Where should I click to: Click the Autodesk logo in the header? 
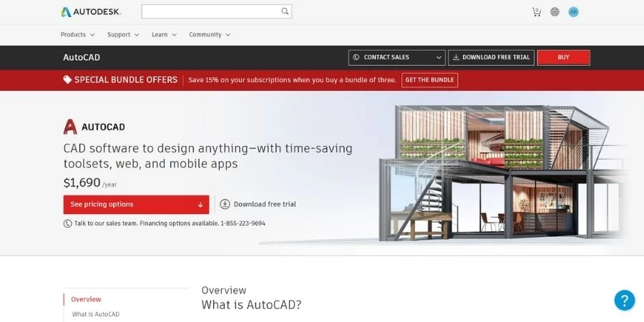click(x=91, y=12)
